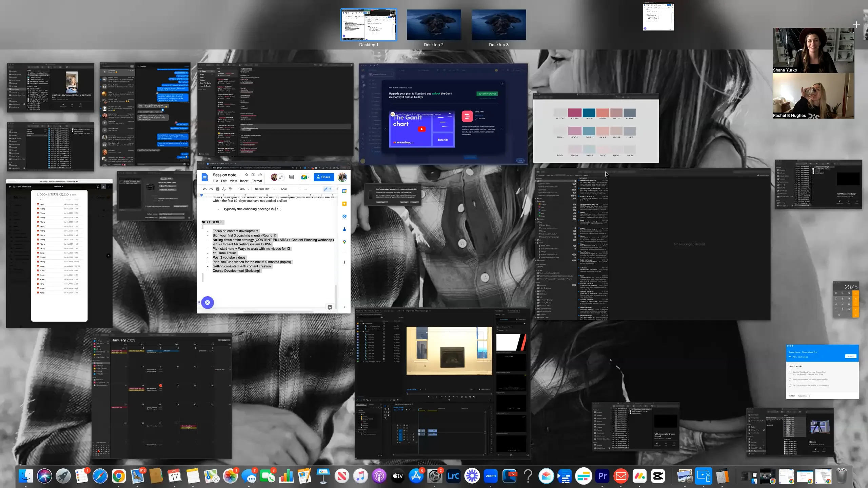Switch to Desktop 2 space

[434, 25]
